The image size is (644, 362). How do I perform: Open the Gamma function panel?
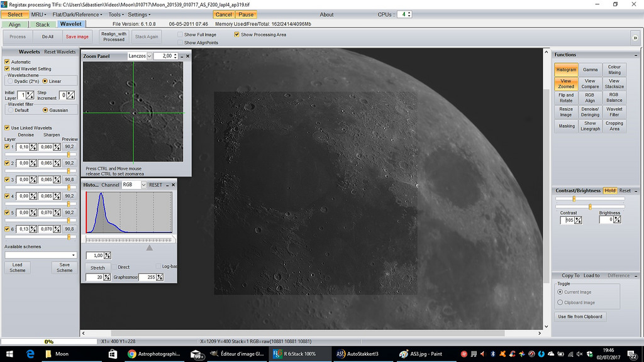click(x=590, y=70)
